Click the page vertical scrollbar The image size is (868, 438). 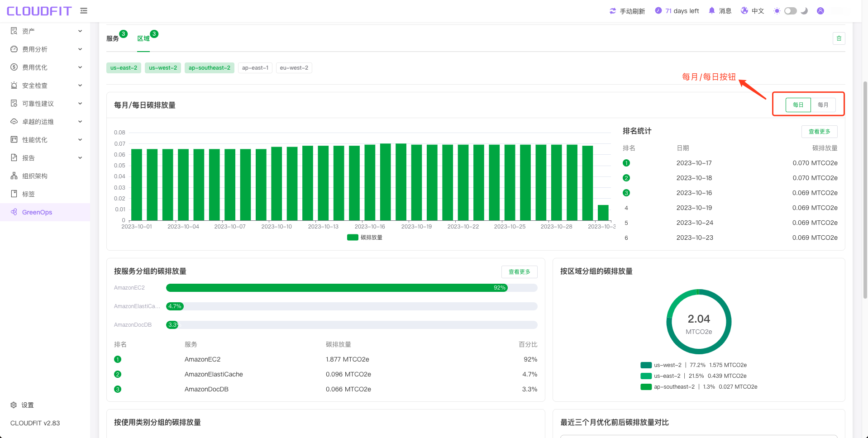coord(865,190)
